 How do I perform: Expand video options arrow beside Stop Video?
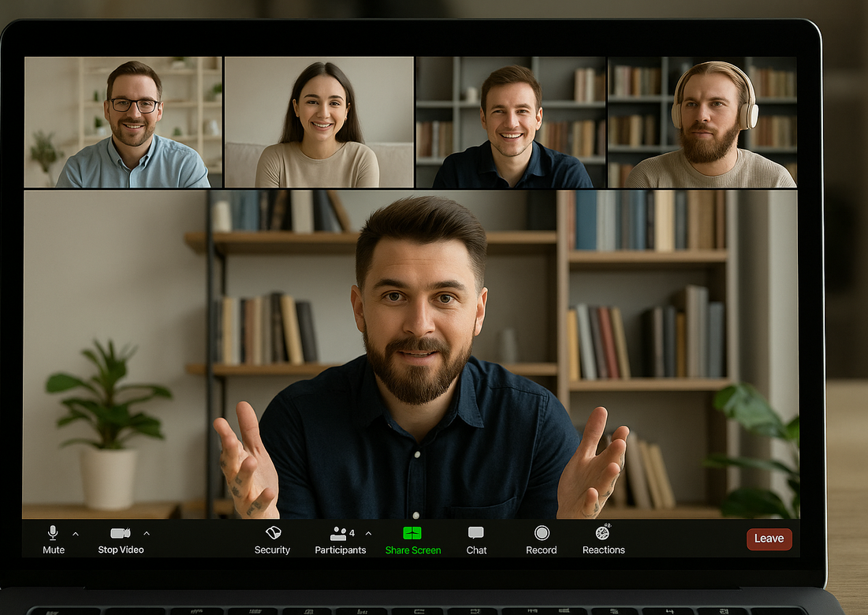pyautogui.click(x=147, y=534)
